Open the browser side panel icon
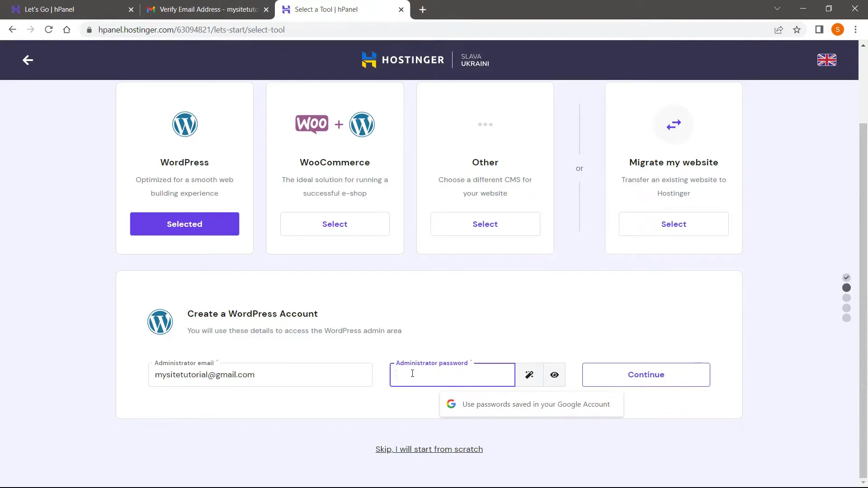The width and height of the screenshot is (868, 488). [x=819, y=30]
